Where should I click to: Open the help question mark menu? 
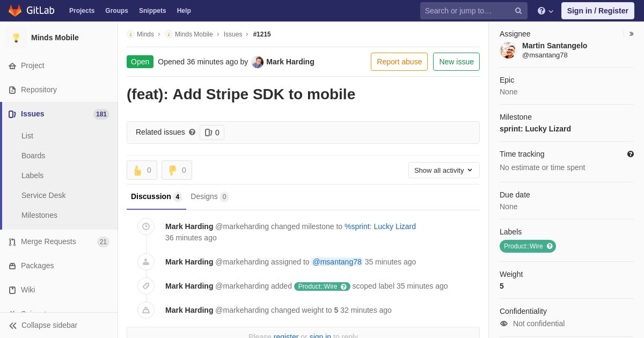(545, 11)
